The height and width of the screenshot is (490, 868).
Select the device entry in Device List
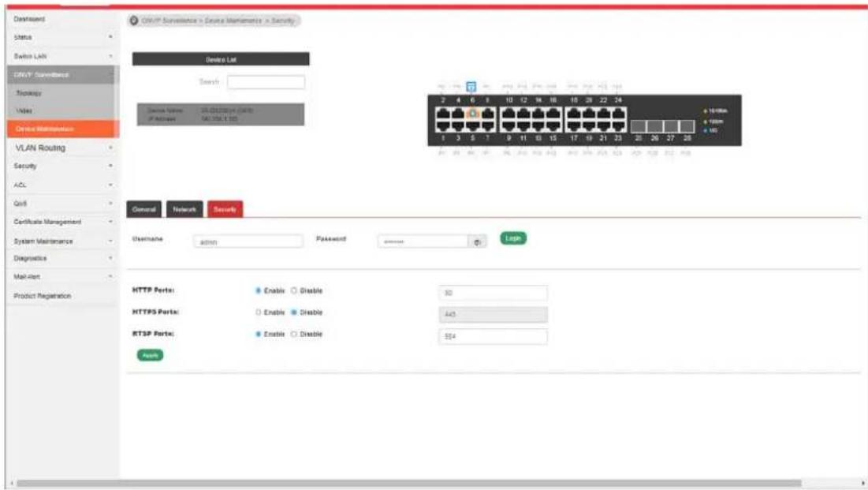coord(221,114)
